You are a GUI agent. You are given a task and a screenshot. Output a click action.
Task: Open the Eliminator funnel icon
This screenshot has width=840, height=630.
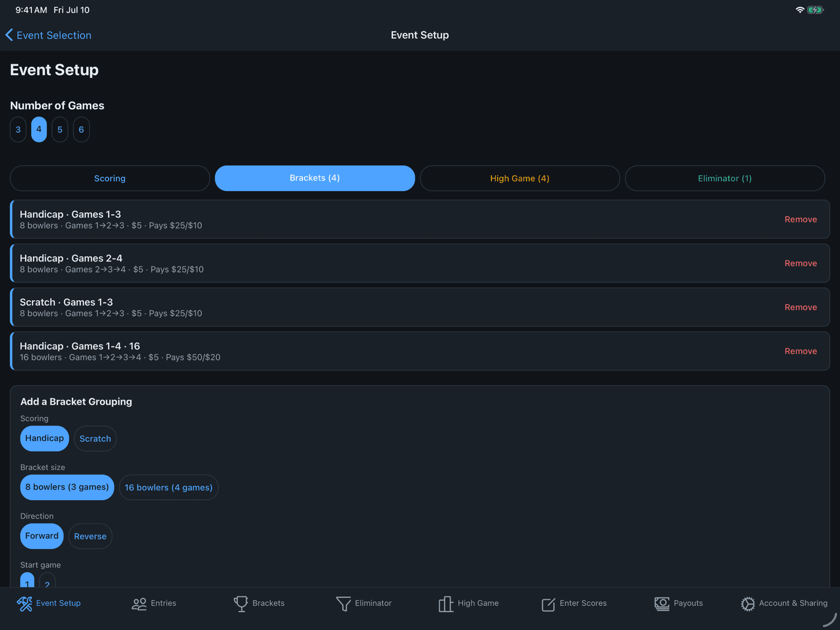pyautogui.click(x=343, y=604)
